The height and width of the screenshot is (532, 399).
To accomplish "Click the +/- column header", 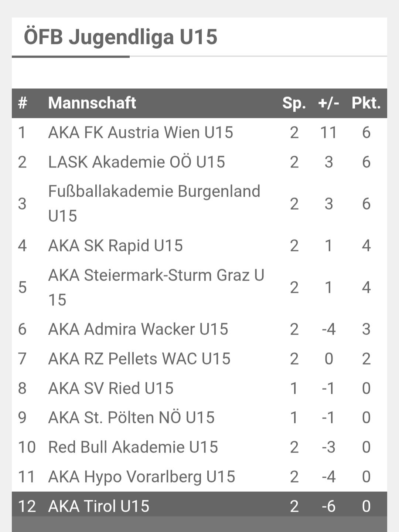I will point(328,103).
